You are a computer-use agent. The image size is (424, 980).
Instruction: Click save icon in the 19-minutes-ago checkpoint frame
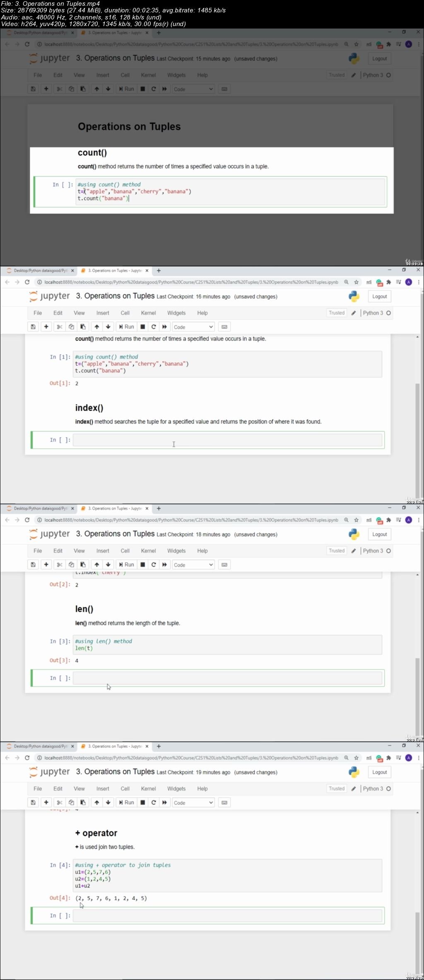tap(33, 803)
